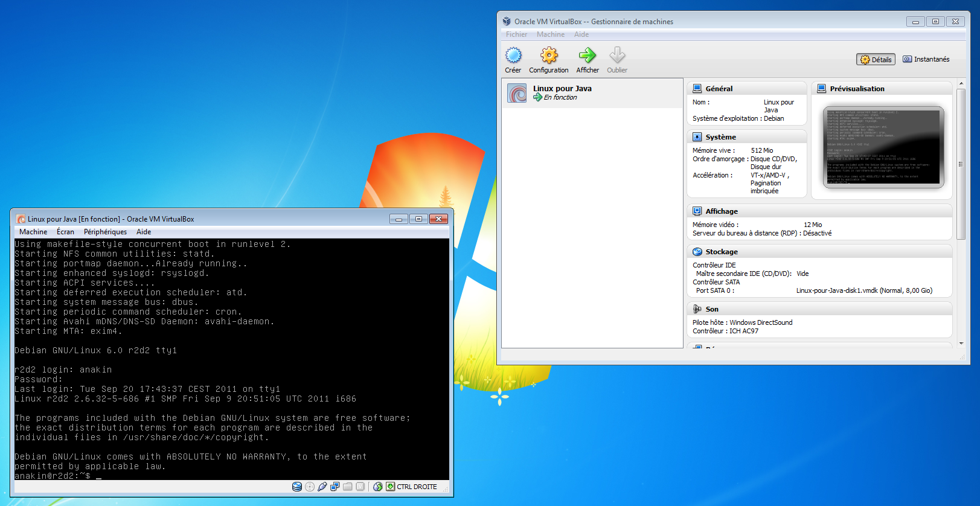Maximize the Linux pour Java VM window
This screenshot has height=506, width=980.
tap(418, 219)
